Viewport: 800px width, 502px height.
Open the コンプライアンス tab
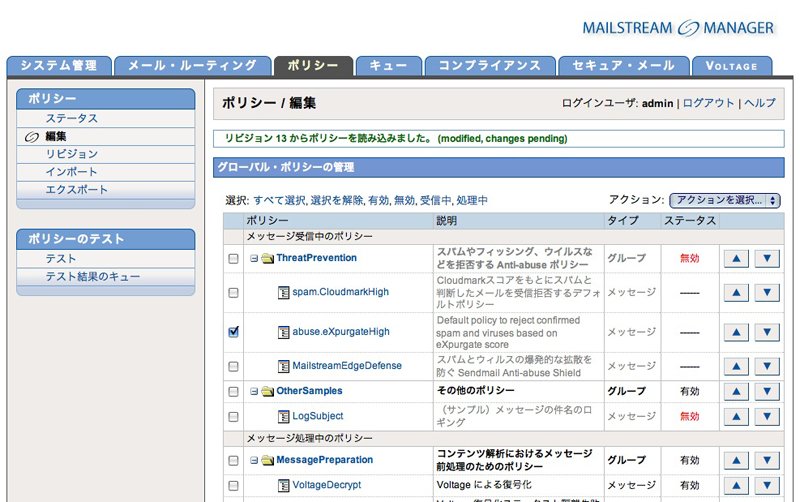(490, 66)
